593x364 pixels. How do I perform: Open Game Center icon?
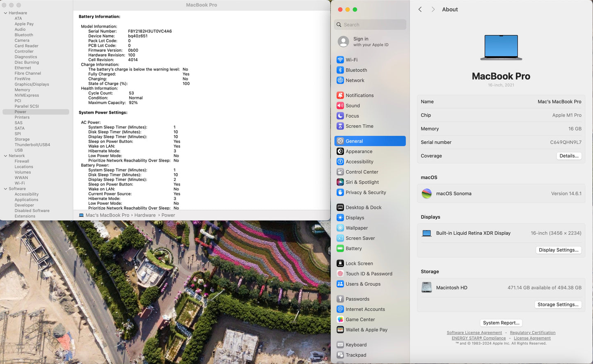(x=340, y=319)
